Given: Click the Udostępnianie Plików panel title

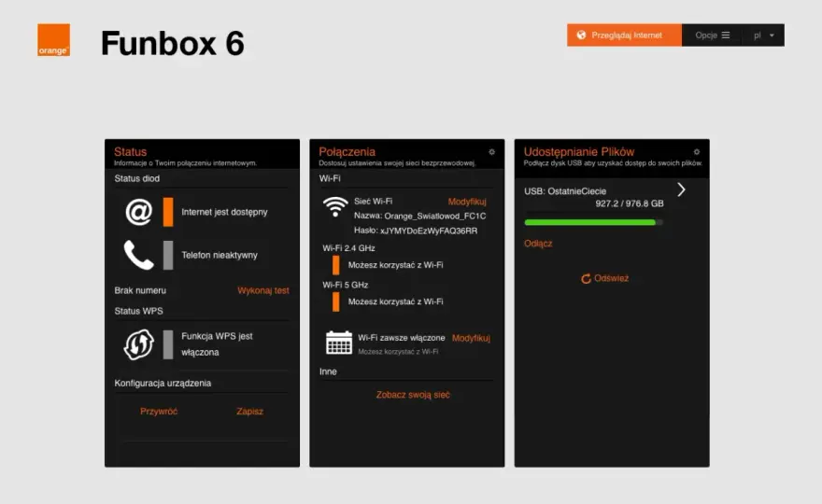Looking at the screenshot, I should click(x=579, y=151).
